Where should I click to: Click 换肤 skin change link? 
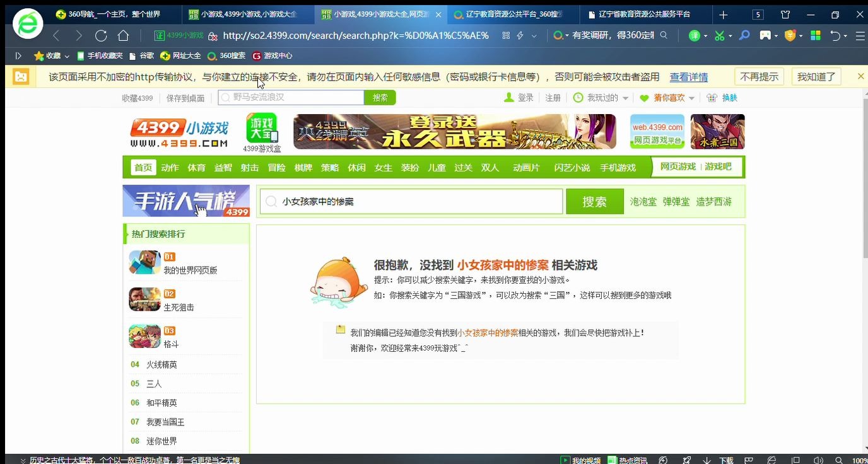coord(722,98)
